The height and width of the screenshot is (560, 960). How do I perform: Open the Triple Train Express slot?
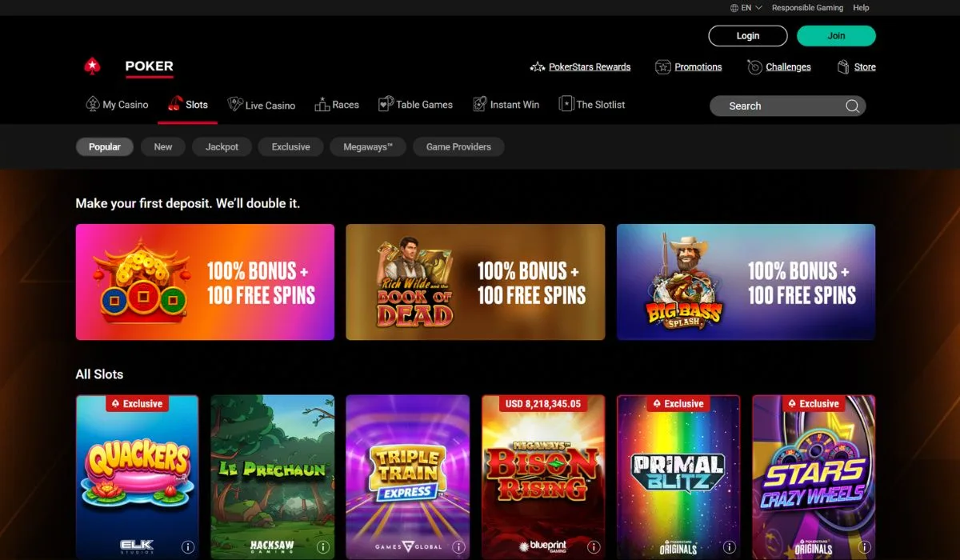point(407,477)
